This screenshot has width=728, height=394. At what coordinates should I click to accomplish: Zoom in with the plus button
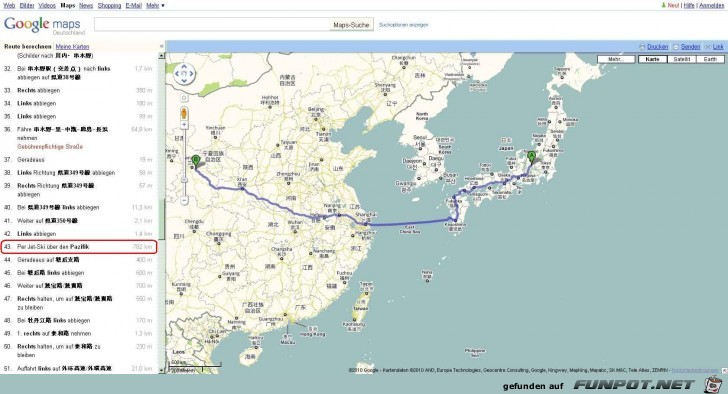tap(184, 125)
